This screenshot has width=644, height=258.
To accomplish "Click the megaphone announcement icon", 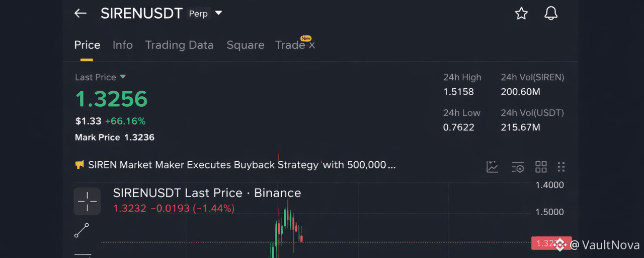I will point(79,165).
